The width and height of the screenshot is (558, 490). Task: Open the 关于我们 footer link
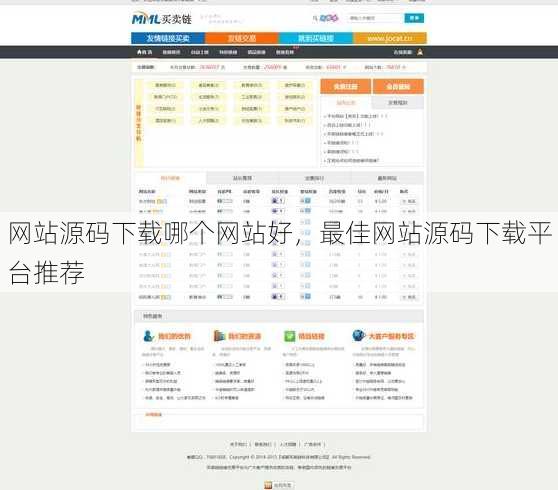pos(238,444)
